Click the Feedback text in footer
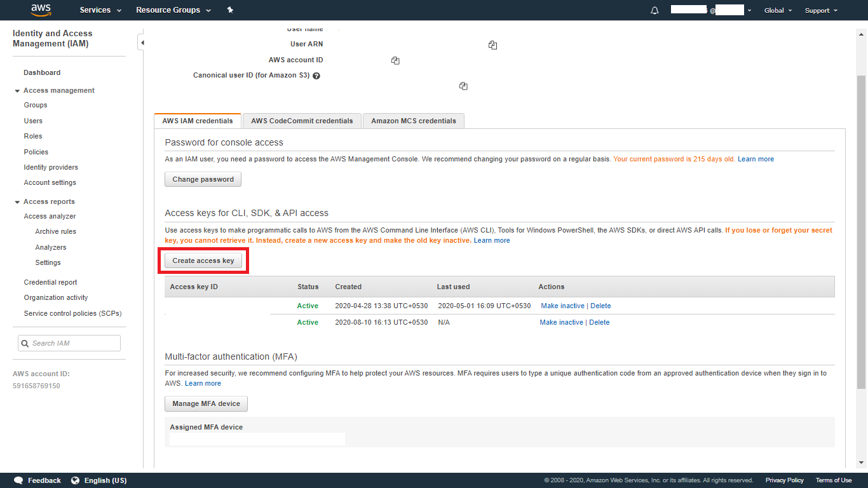Viewport: 868px width, 488px height. click(x=44, y=480)
